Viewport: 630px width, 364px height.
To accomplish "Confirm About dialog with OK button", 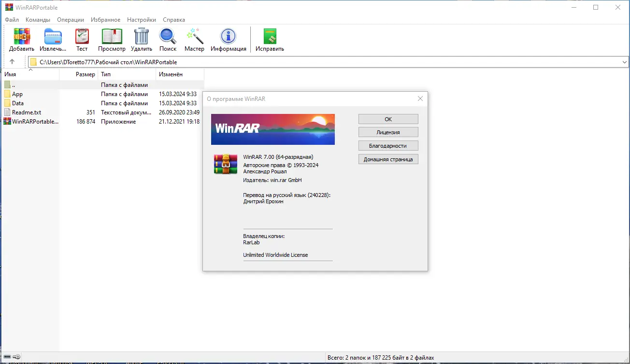I will (x=388, y=119).
